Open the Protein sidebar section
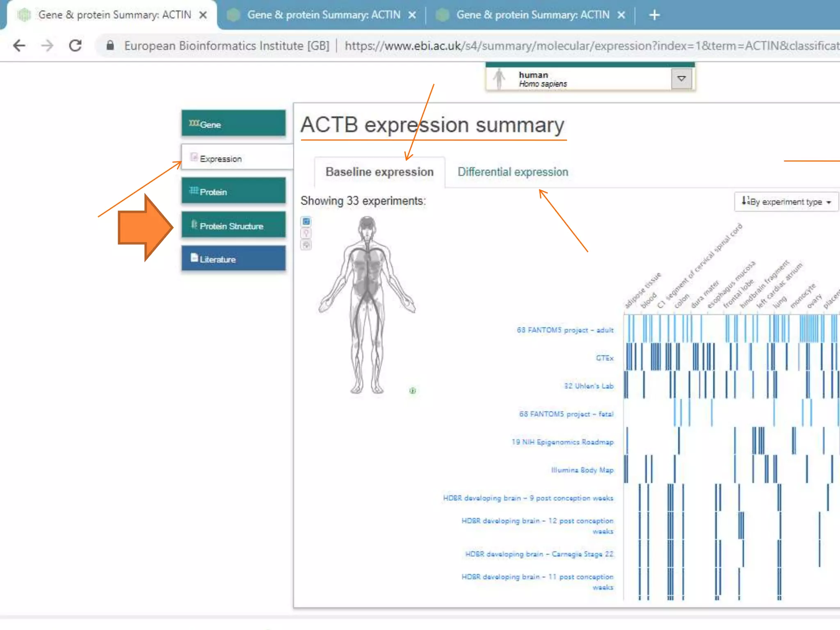 [x=233, y=191]
